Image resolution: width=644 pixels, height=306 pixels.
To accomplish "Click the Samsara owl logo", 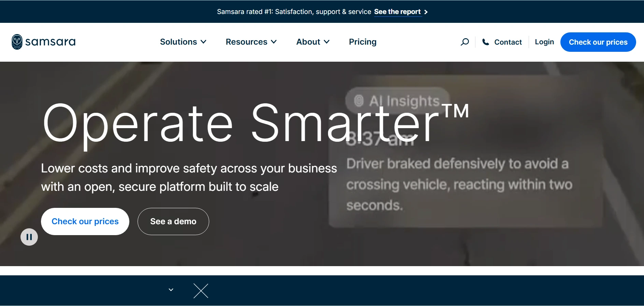I will tap(17, 42).
